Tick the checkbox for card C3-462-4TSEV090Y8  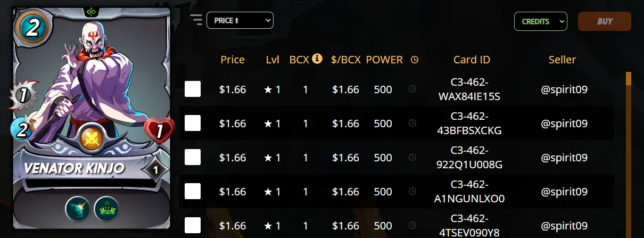click(193, 225)
